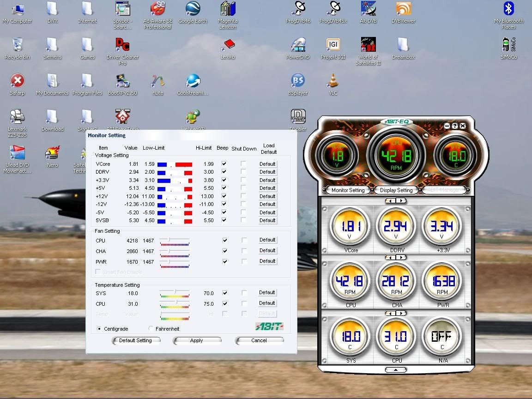Click the N/A gauge showing OFF

(x=442, y=337)
